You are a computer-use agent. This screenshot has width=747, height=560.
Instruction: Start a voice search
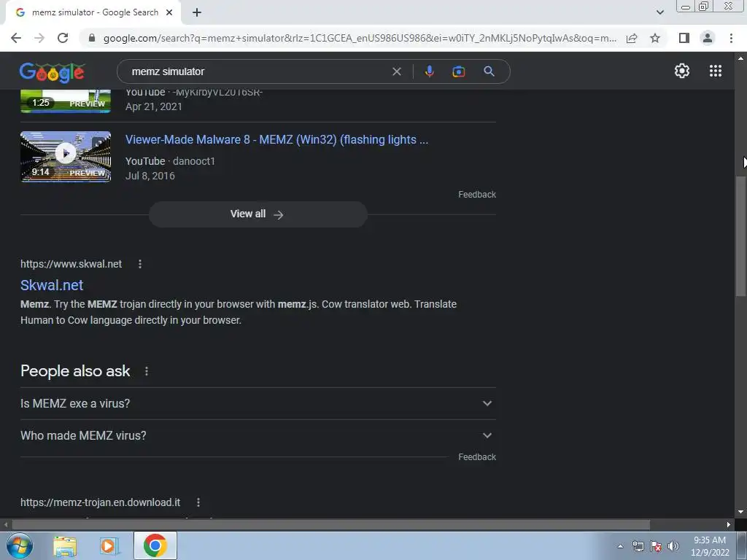pos(429,71)
